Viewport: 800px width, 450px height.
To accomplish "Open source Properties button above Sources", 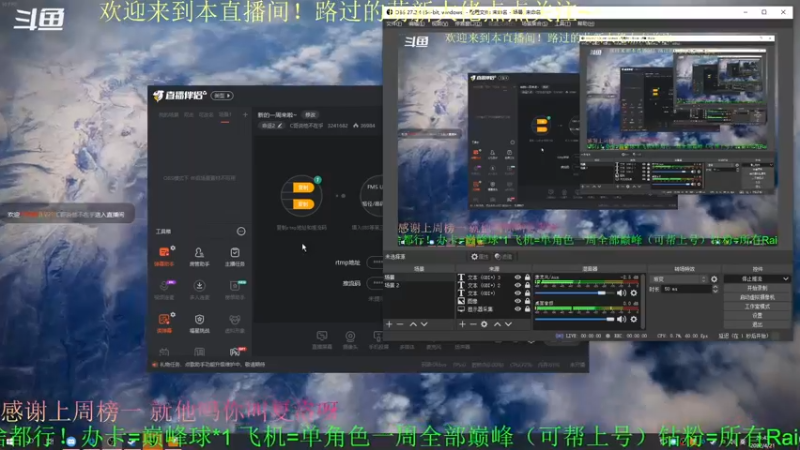I will 480,257.
